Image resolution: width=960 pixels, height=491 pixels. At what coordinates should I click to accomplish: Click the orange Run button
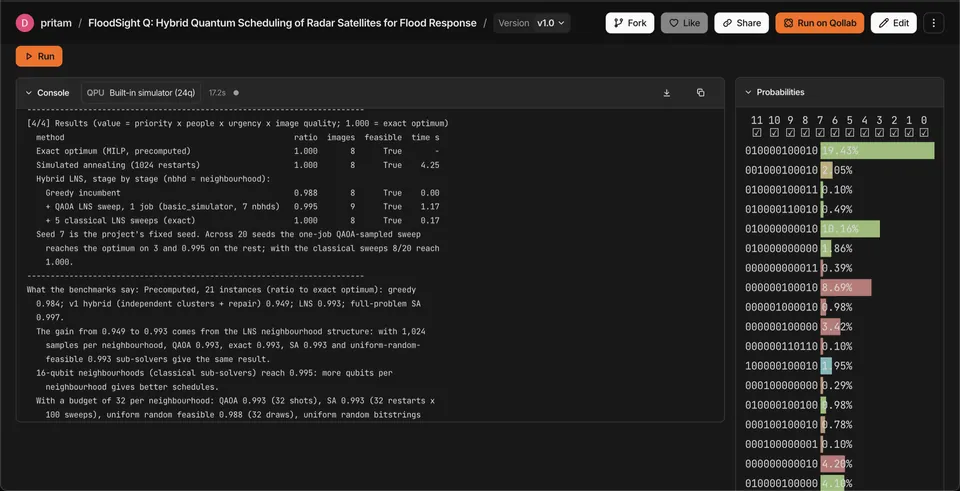click(x=39, y=56)
